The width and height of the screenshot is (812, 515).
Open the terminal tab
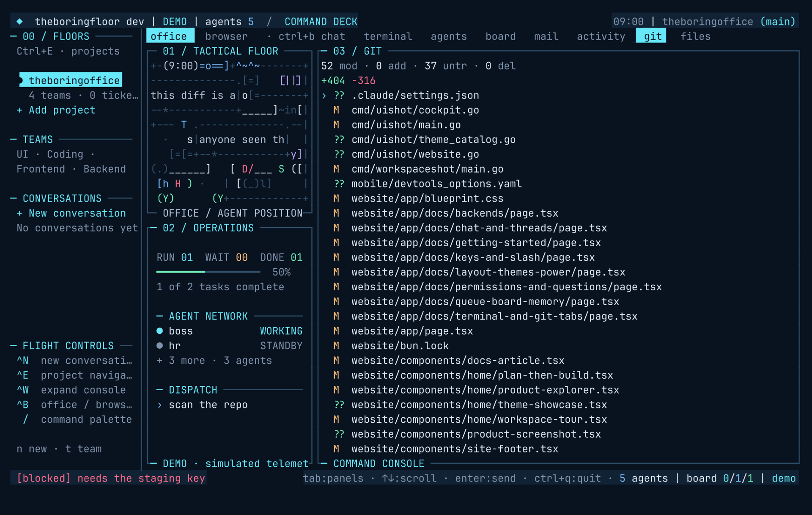[x=388, y=36]
